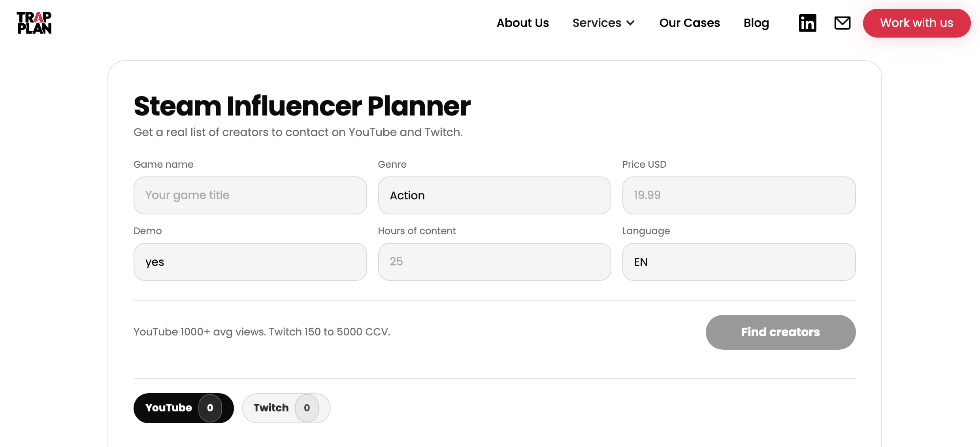Open the Genre dropdown showing Action
Image resolution: width=980 pixels, height=447 pixels.
click(x=494, y=195)
